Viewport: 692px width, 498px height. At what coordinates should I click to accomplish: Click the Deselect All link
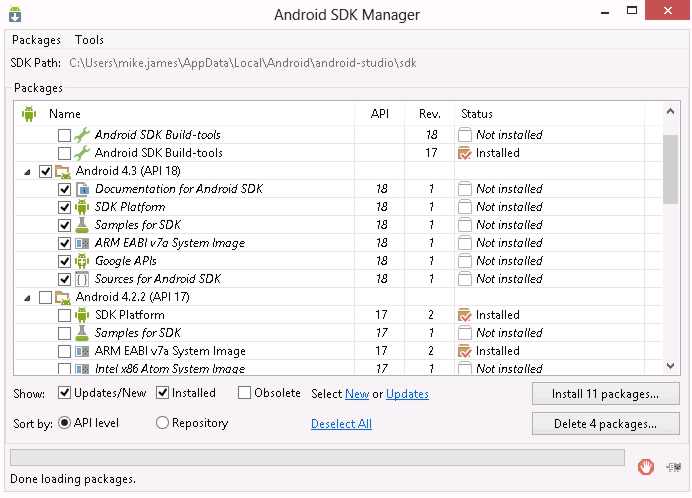tap(341, 424)
